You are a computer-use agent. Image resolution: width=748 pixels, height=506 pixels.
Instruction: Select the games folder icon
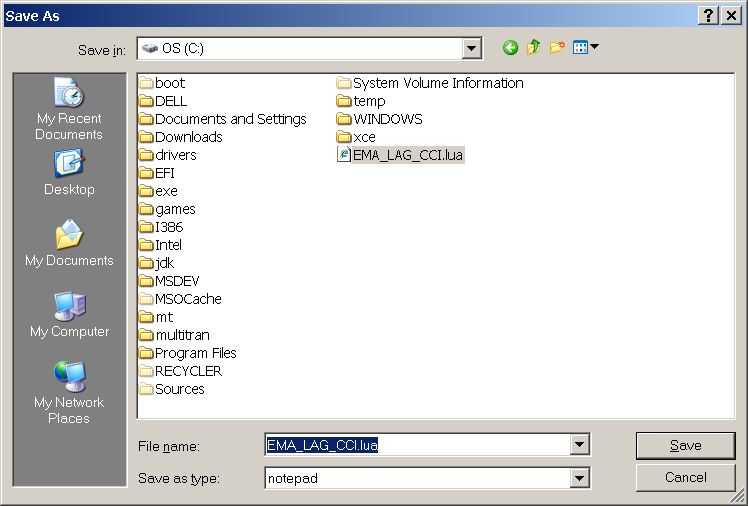click(146, 209)
